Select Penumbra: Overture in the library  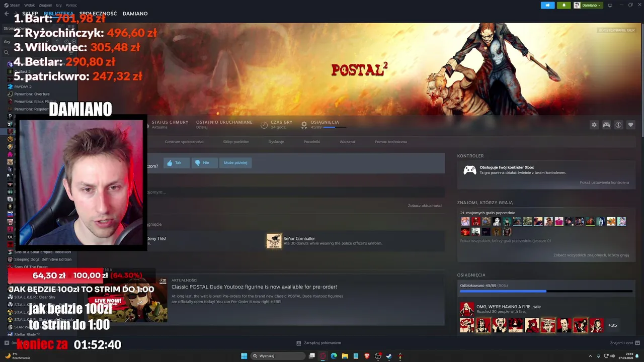pyautogui.click(x=32, y=94)
